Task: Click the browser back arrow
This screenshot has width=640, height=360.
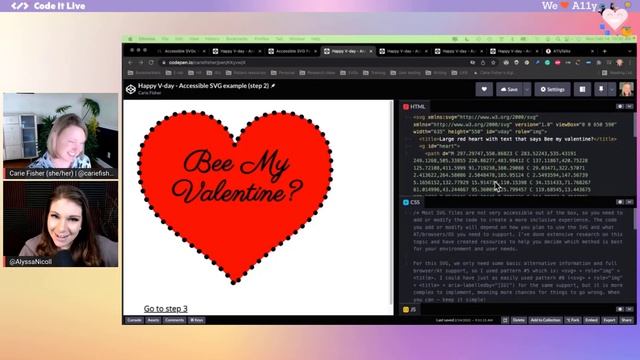Action: click(x=131, y=62)
